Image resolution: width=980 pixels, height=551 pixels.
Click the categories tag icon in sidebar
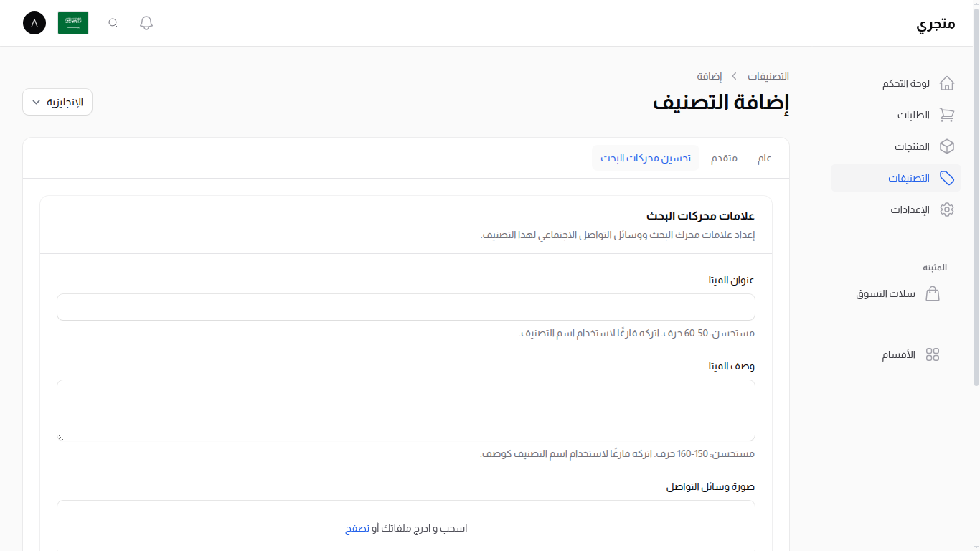pos(947,178)
